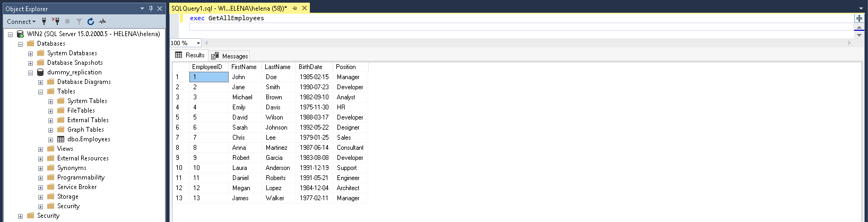Click the FirstName column header
This screenshot has width=868, height=222.
(244, 67)
